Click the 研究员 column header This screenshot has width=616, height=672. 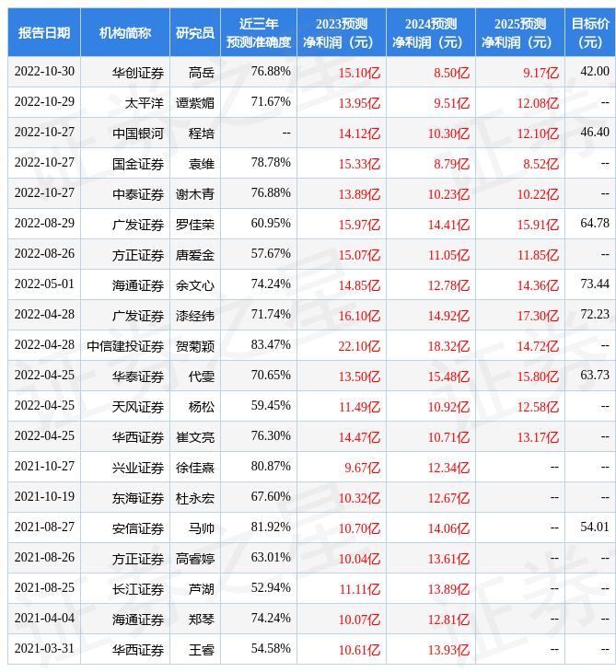(195, 32)
